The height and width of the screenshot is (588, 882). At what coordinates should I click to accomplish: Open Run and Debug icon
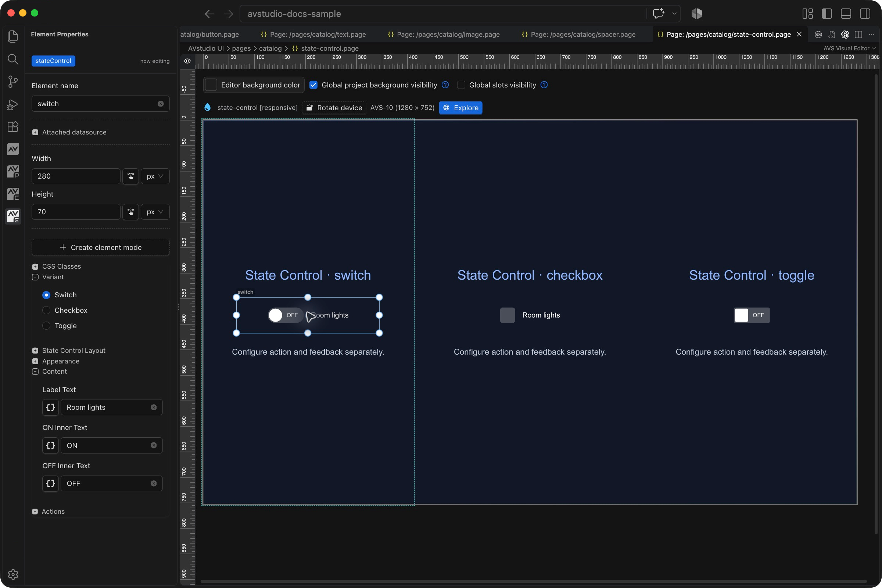click(13, 104)
